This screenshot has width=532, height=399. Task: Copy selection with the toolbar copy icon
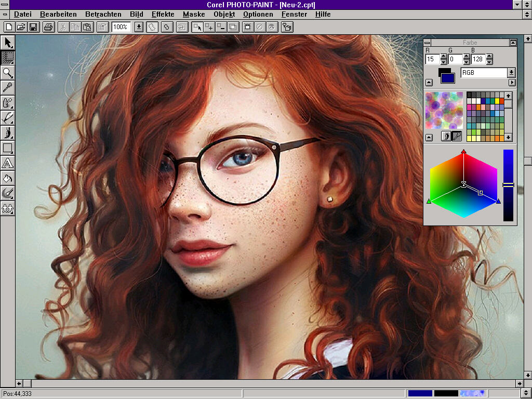click(x=75, y=27)
